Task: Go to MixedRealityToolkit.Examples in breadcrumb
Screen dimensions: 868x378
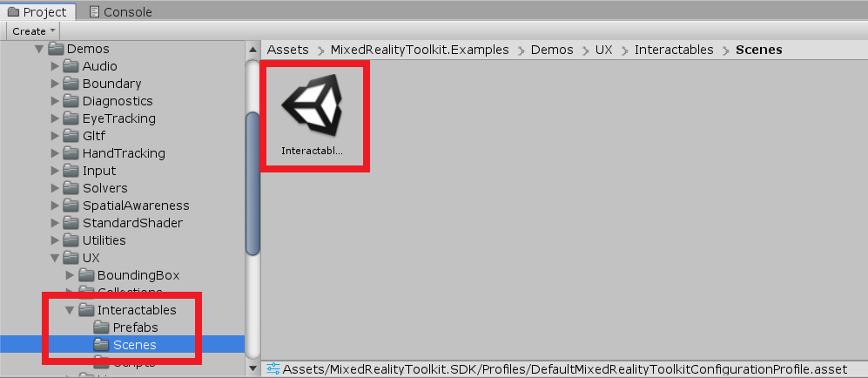Action: [420, 50]
